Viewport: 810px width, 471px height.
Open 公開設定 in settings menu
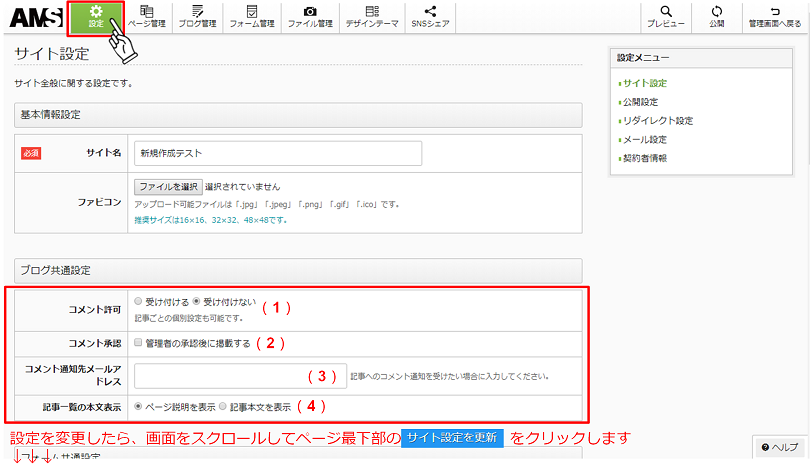(640, 102)
